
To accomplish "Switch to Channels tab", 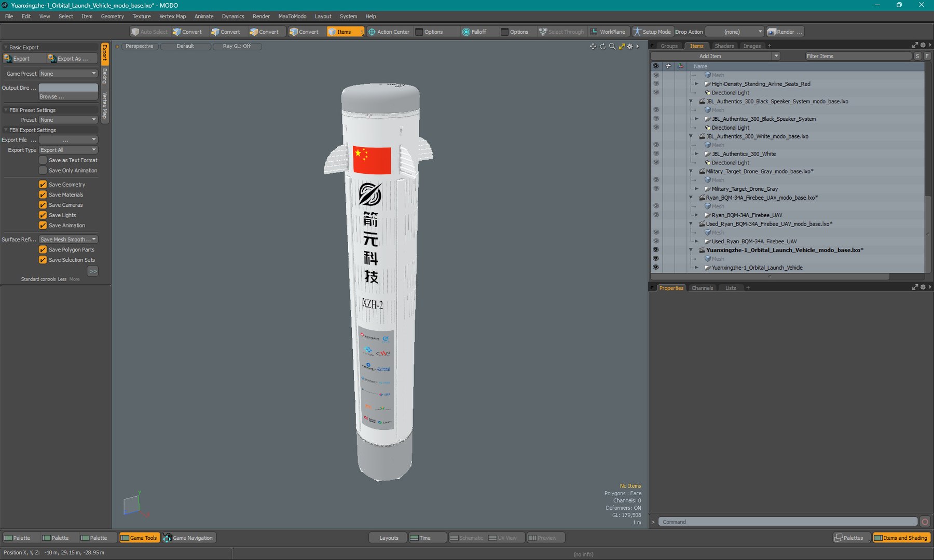I will pos(702,288).
